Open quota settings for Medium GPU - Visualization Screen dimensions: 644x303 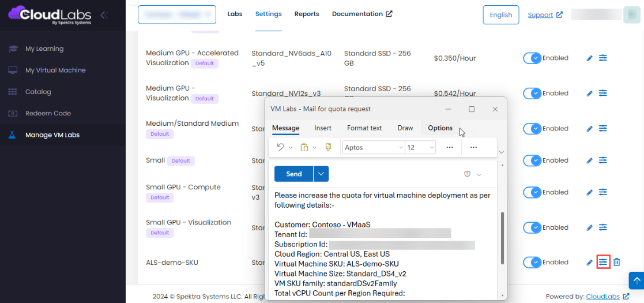click(602, 93)
